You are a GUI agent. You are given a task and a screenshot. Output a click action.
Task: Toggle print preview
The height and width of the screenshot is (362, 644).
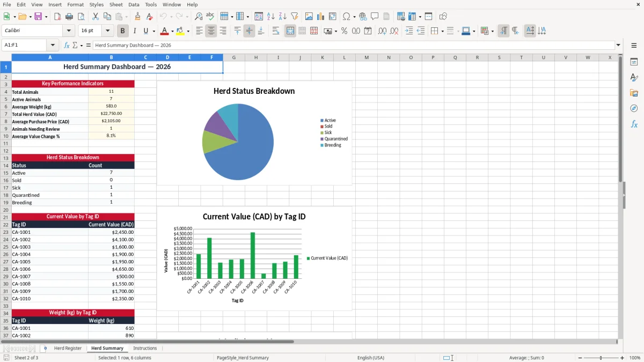[x=81, y=17]
